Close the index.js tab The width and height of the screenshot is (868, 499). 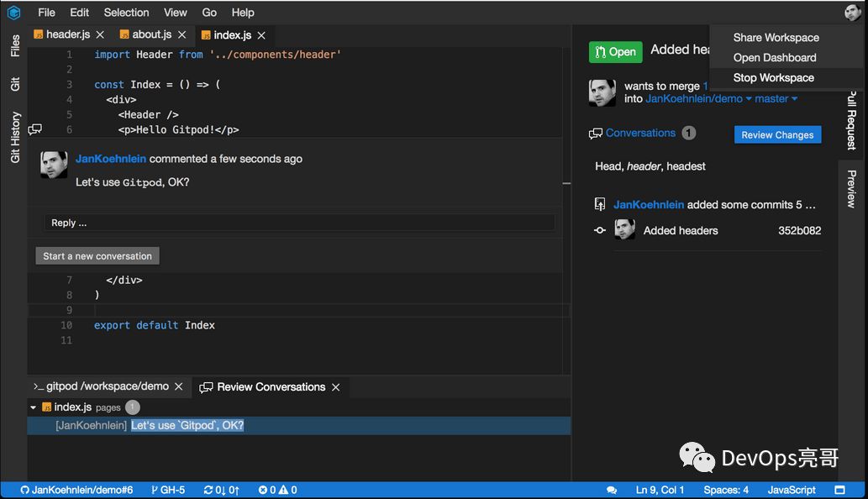pyautogui.click(x=261, y=35)
